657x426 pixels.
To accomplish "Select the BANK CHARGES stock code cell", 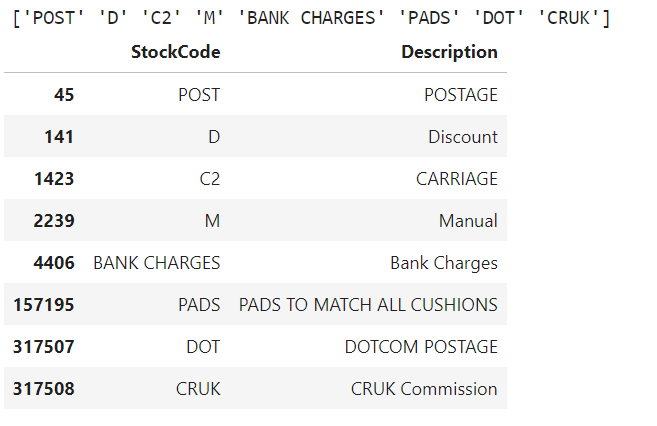I will (156, 263).
